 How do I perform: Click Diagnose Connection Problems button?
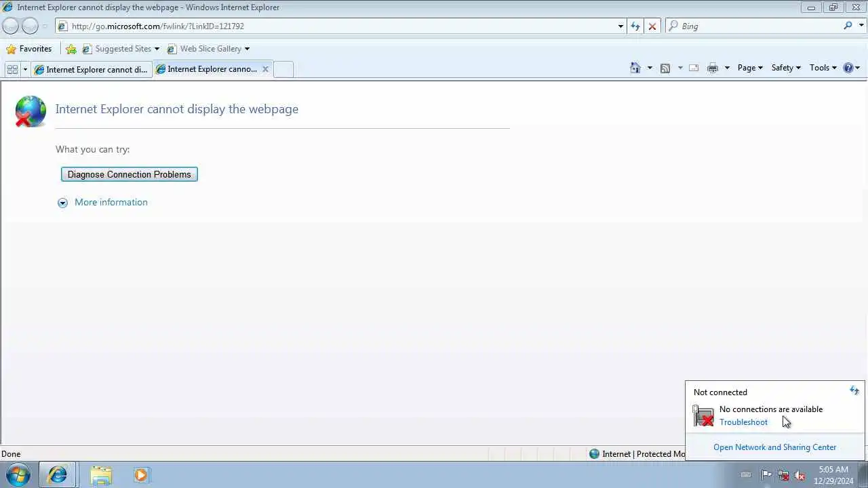click(x=130, y=174)
